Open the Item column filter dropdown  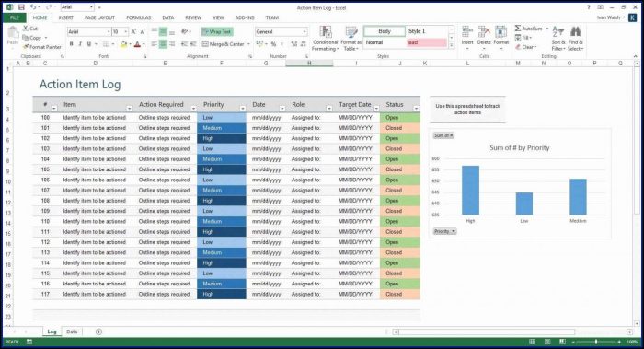[x=130, y=109]
